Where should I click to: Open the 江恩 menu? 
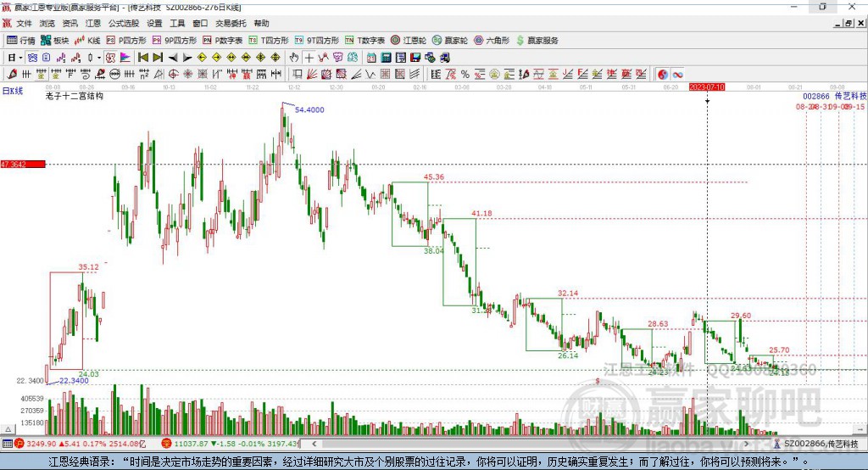[93, 23]
